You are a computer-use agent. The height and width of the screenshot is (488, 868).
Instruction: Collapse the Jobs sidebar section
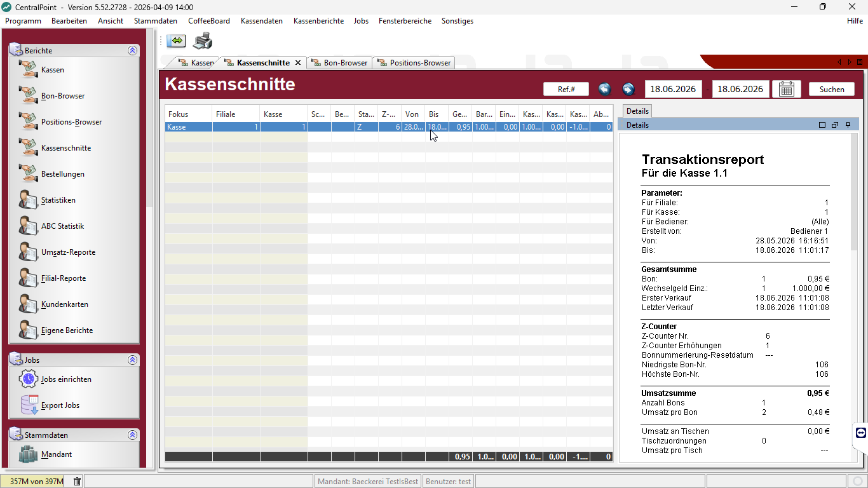(x=132, y=360)
